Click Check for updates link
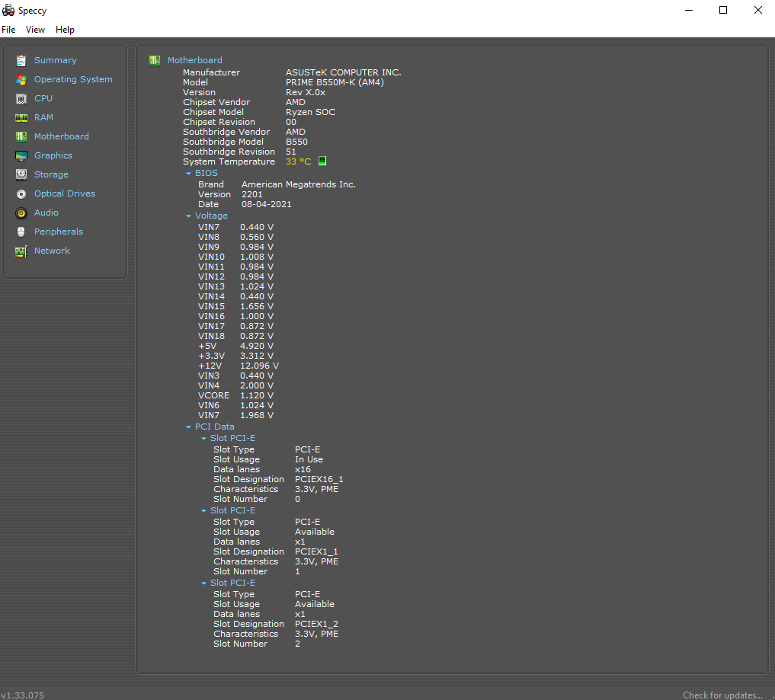Screen dimensions: 775x700 click(722, 695)
